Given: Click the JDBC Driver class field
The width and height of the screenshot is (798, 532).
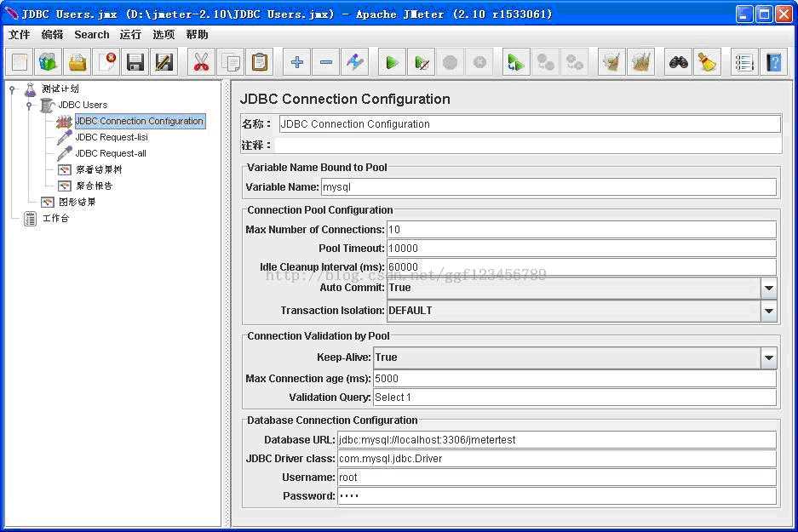Looking at the screenshot, I should (x=557, y=459).
